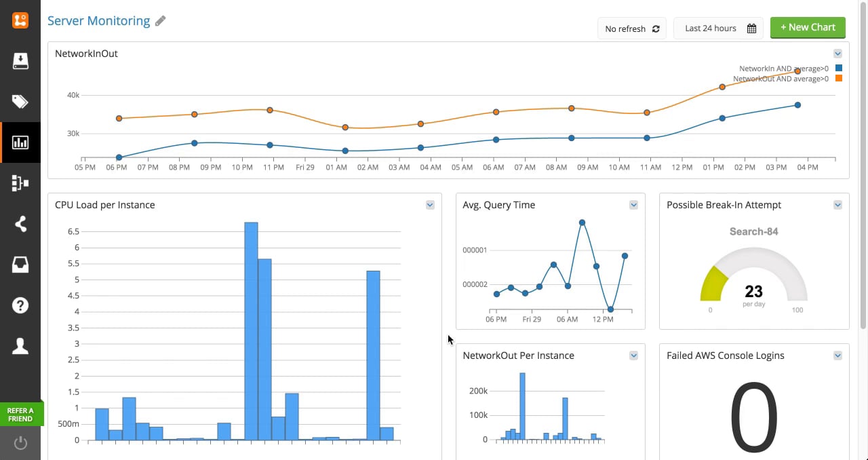Toggle the blue NetworkIn legend swatch
The image size is (868, 460).
click(x=839, y=69)
